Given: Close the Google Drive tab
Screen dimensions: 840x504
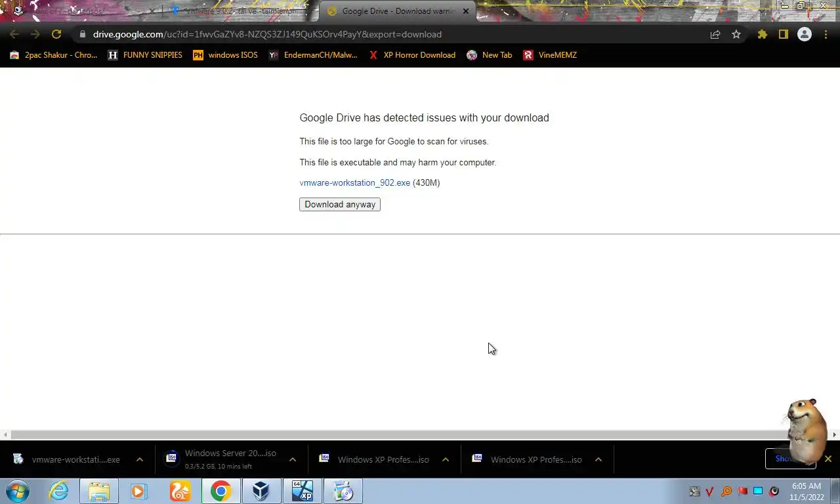Looking at the screenshot, I should tap(465, 11).
